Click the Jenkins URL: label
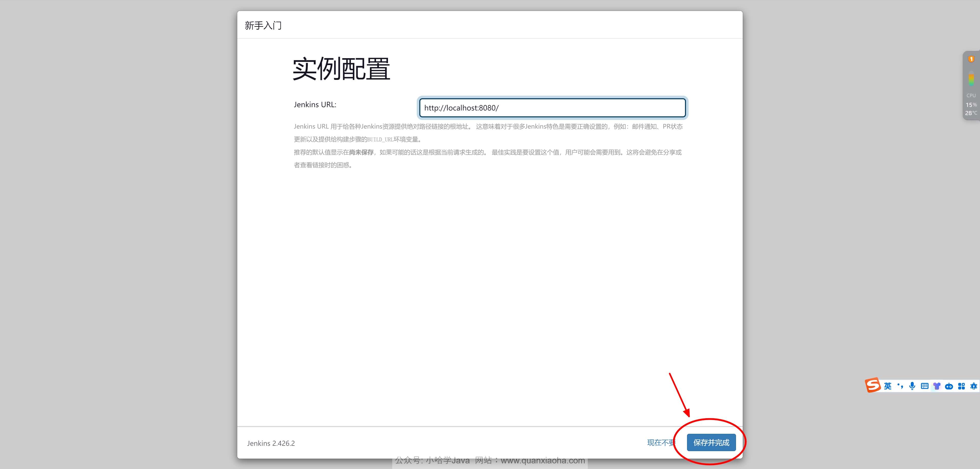The width and height of the screenshot is (980, 469). pyautogui.click(x=315, y=105)
